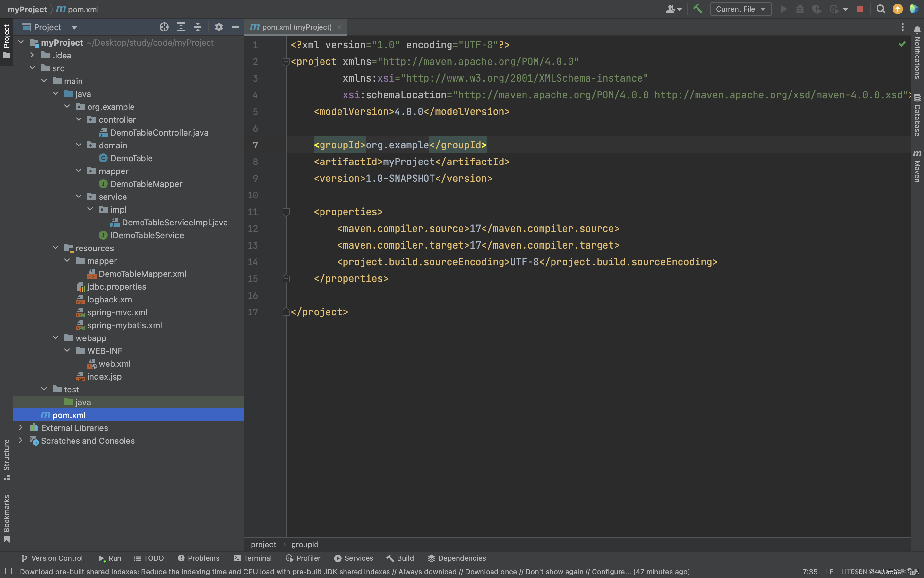Click the Build project hammer icon

coord(697,9)
